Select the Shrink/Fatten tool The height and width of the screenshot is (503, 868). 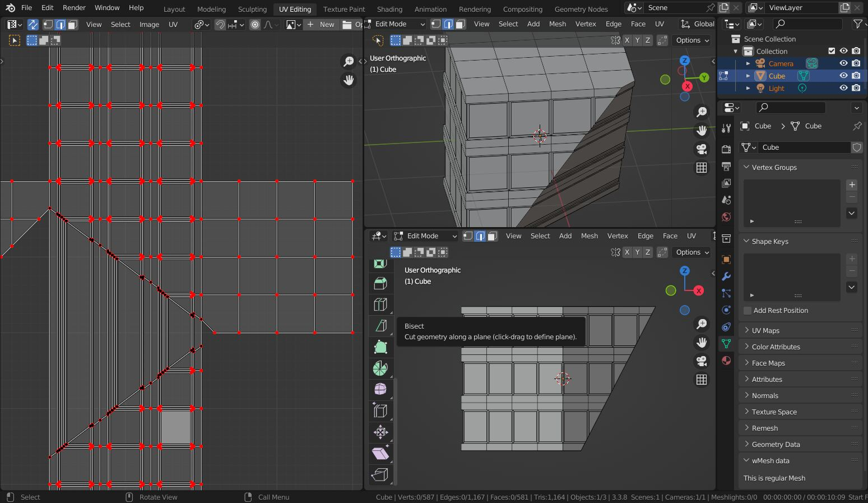click(380, 432)
